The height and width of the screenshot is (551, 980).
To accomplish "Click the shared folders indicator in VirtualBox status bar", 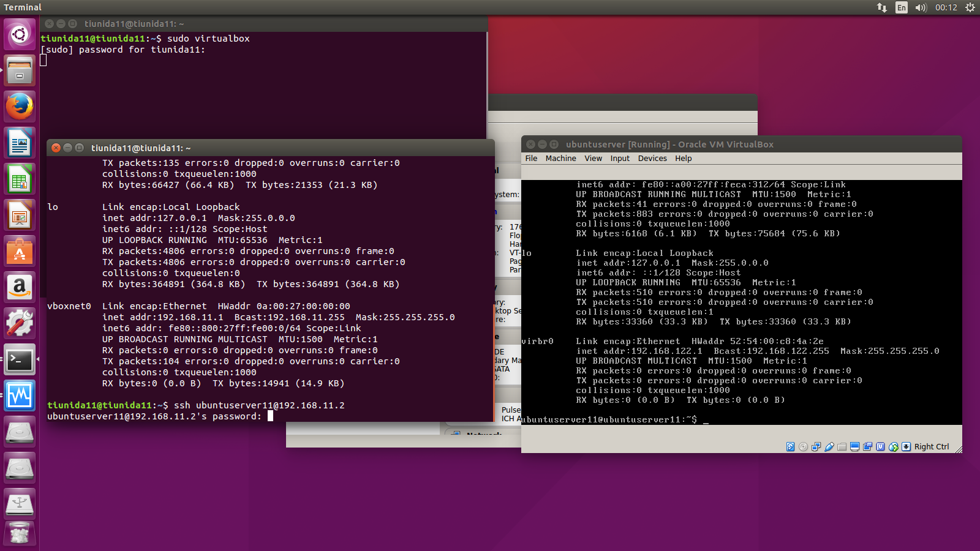I will [x=842, y=447].
